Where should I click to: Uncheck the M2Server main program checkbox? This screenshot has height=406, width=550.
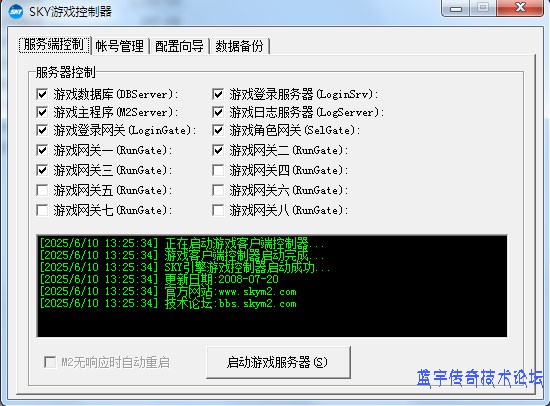click(42, 112)
